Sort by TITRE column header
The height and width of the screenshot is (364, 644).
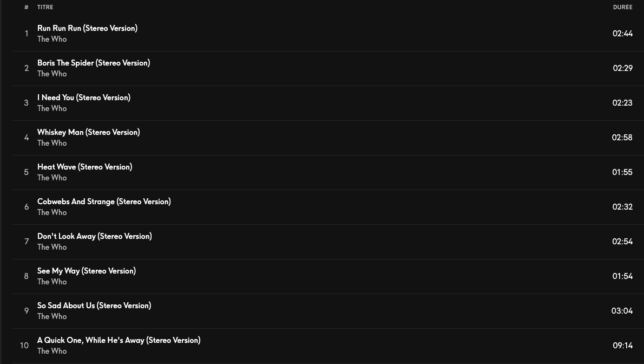click(45, 7)
